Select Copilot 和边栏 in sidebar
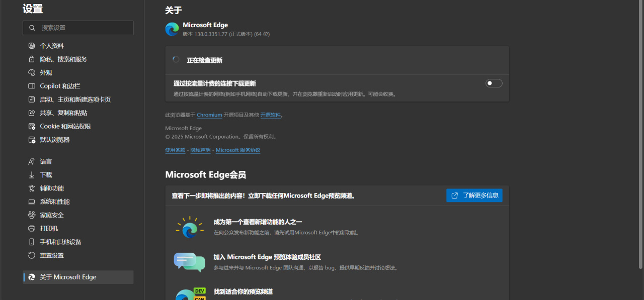 pyautogui.click(x=78, y=86)
